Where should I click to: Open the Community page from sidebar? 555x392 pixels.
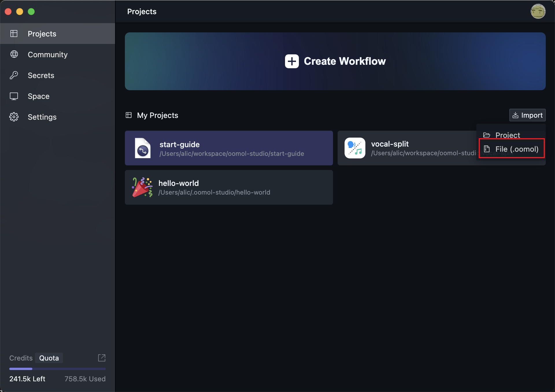tap(47, 55)
